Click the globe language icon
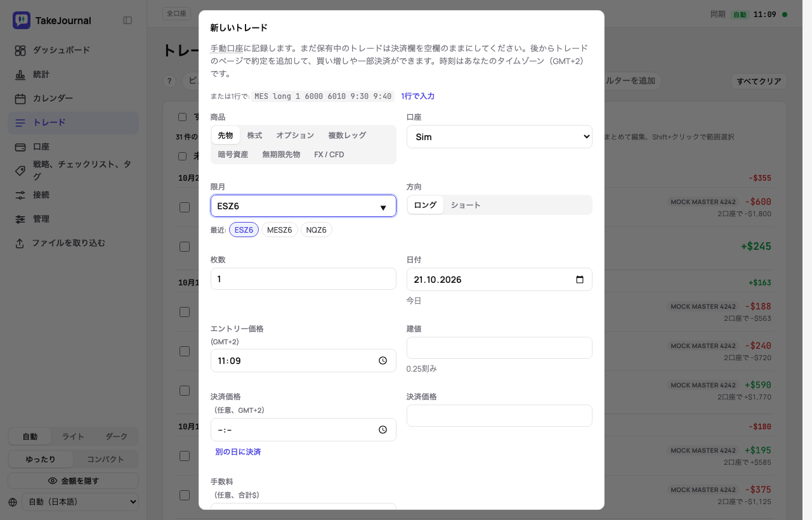The width and height of the screenshot is (812, 520). (x=13, y=502)
